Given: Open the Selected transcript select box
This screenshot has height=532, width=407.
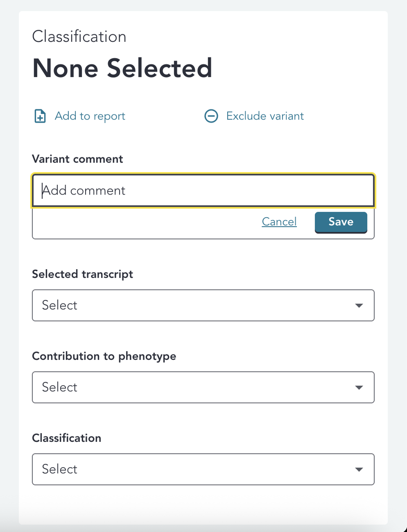Looking at the screenshot, I should click(197, 305).
